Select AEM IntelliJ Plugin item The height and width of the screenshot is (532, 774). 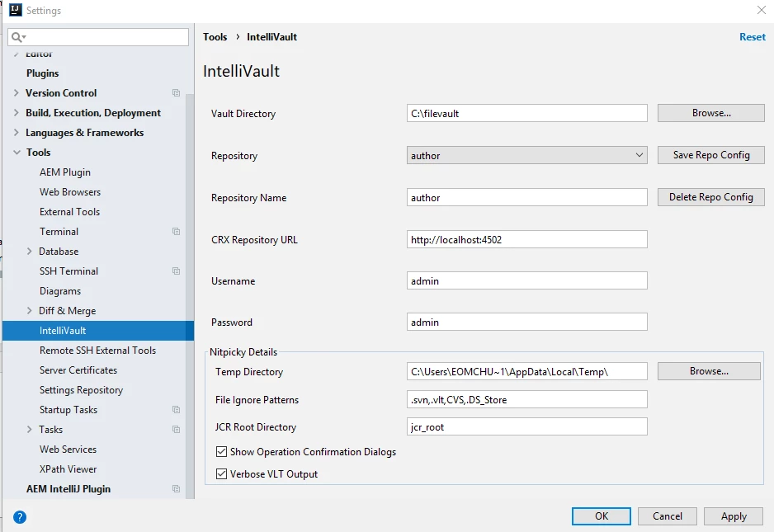coord(68,488)
